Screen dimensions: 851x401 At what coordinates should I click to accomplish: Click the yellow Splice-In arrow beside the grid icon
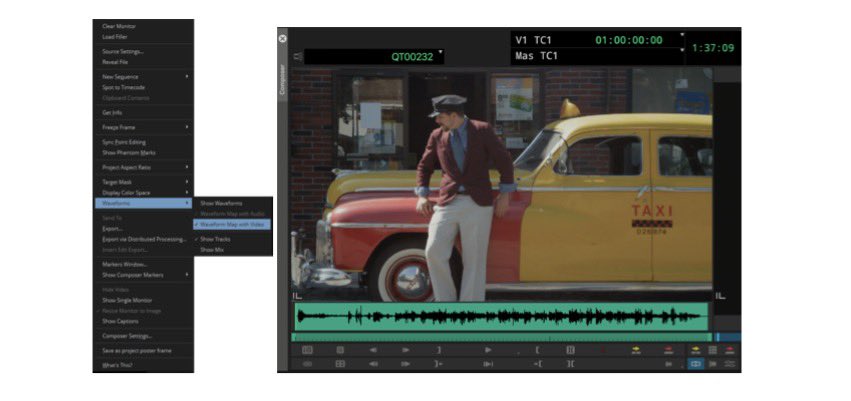point(696,351)
